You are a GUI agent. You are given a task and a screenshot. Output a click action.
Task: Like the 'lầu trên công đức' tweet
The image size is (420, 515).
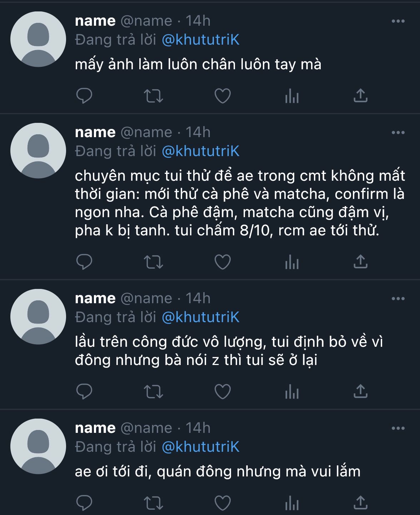(222, 391)
